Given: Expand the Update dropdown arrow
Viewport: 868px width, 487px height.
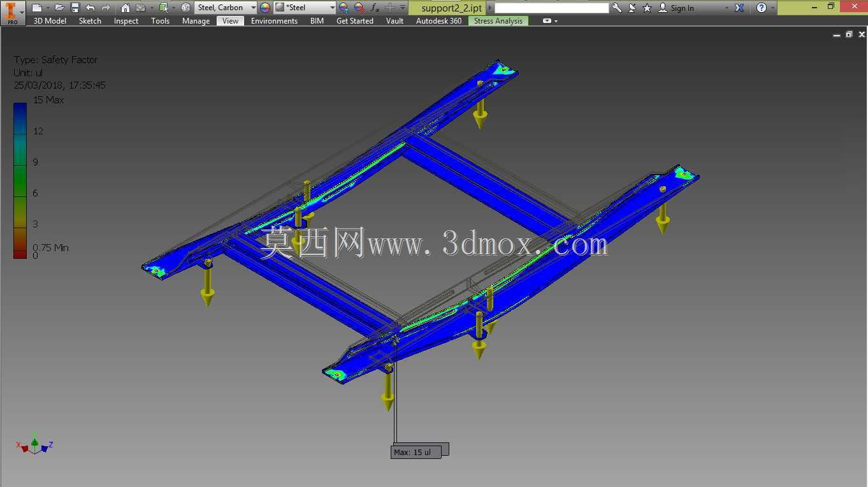Looking at the screenshot, I should 151,8.
